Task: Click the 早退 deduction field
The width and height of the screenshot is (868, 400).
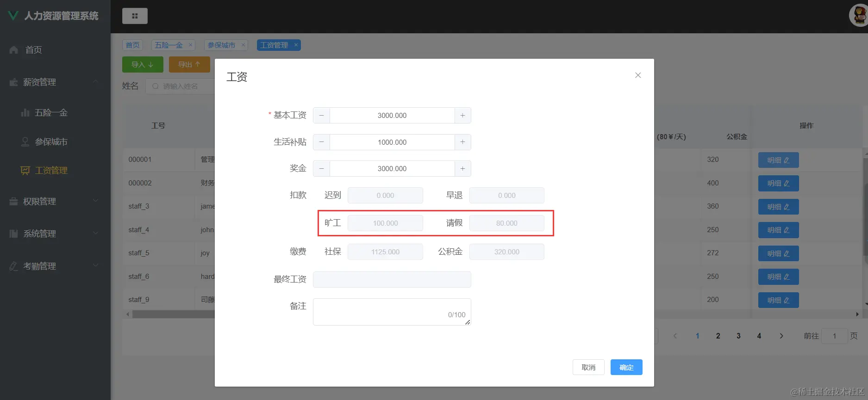Action: tap(507, 195)
